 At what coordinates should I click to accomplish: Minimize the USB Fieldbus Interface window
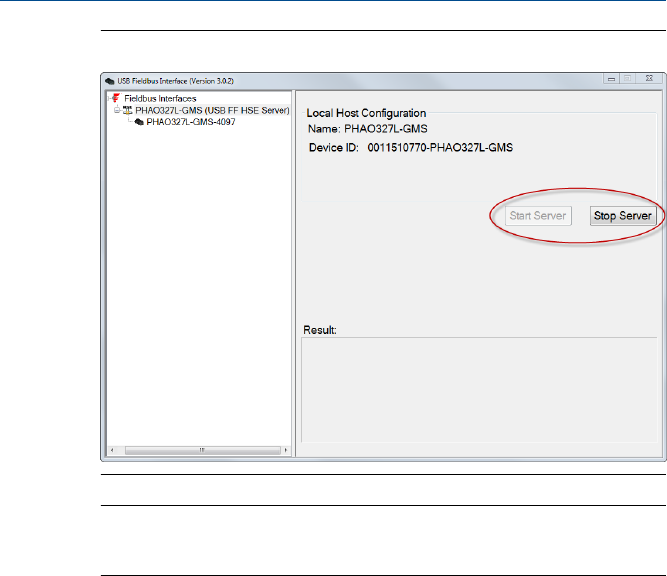[611, 79]
